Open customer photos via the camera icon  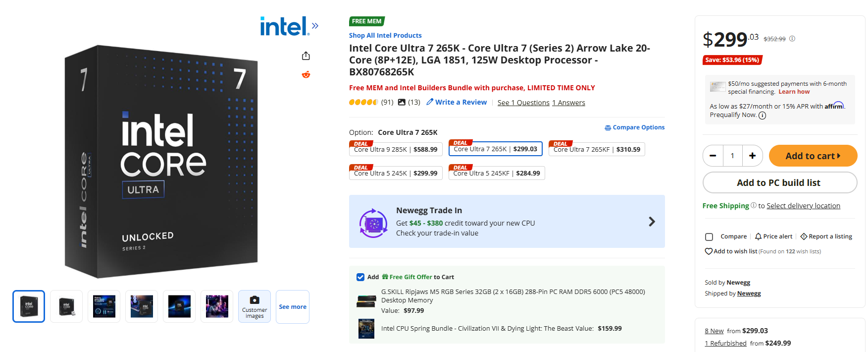[254, 300]
